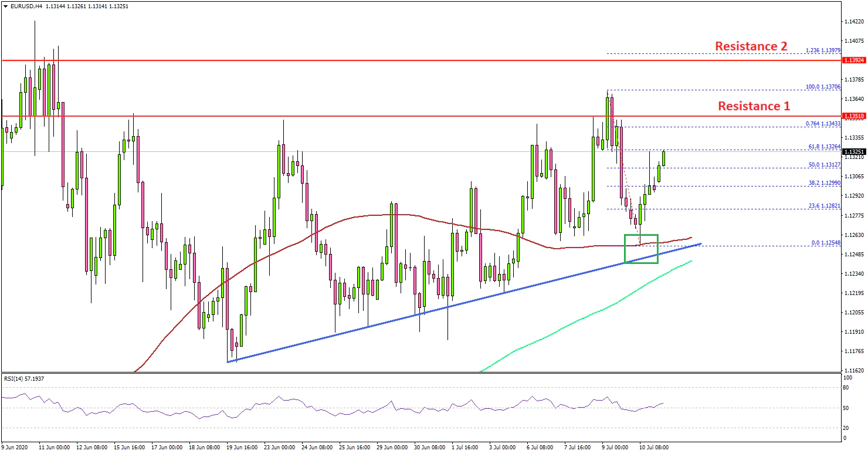Image resolution: width=868 pixels, height=454 pixels.
Task: Select the Resistance 2 text label
Action: coord(750,46)
